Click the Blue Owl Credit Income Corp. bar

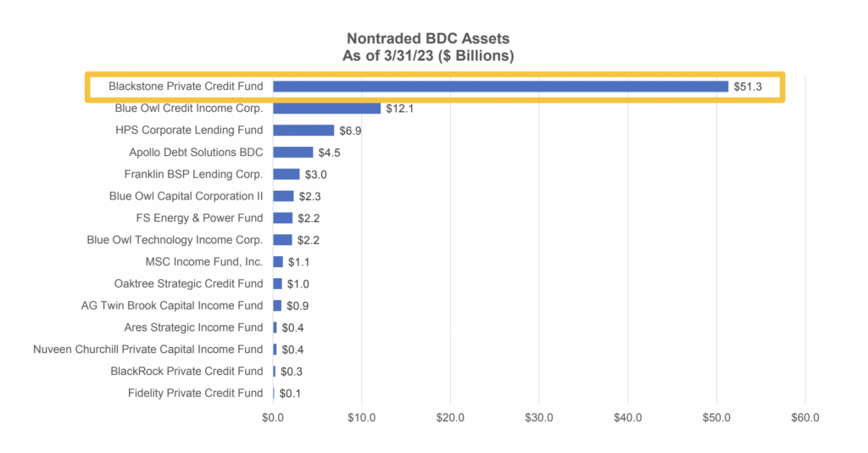[326, 109]
